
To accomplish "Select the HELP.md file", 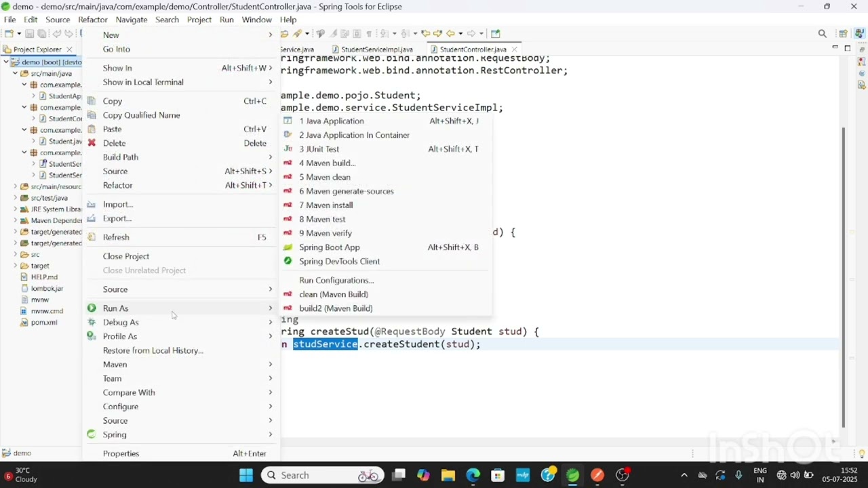I will pyautogui.click(x=44, y=277).
